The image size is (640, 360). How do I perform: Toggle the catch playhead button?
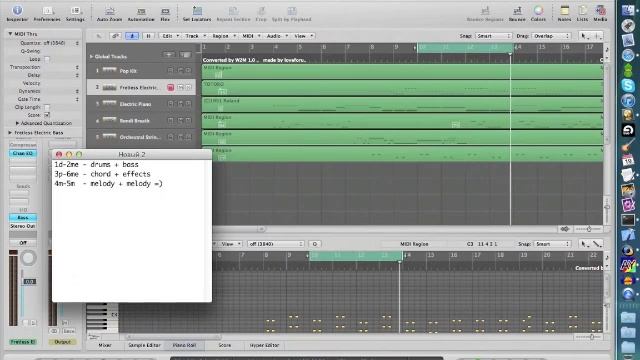pos(132,36)
